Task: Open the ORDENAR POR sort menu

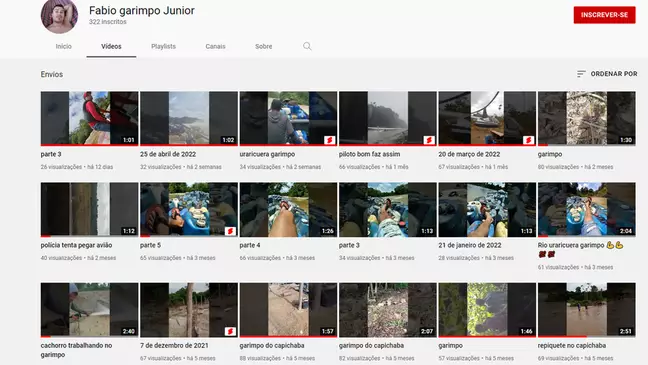Action: point(607,74)
